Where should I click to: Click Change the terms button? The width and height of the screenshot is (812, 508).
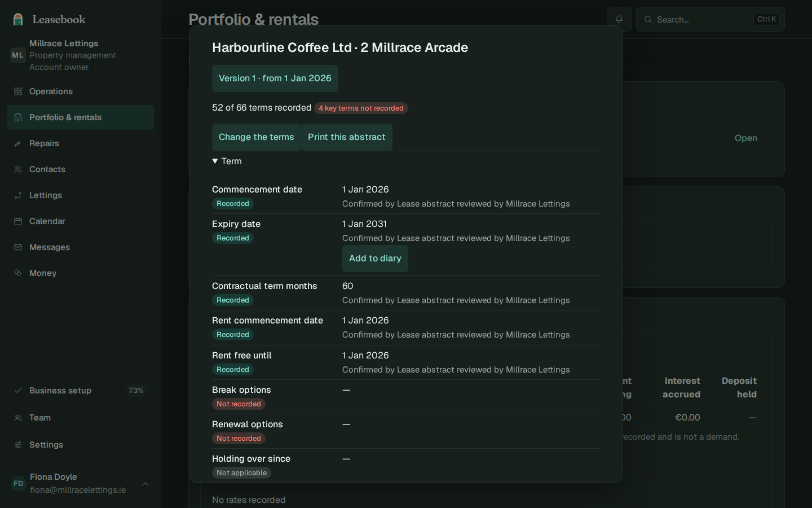257,137
